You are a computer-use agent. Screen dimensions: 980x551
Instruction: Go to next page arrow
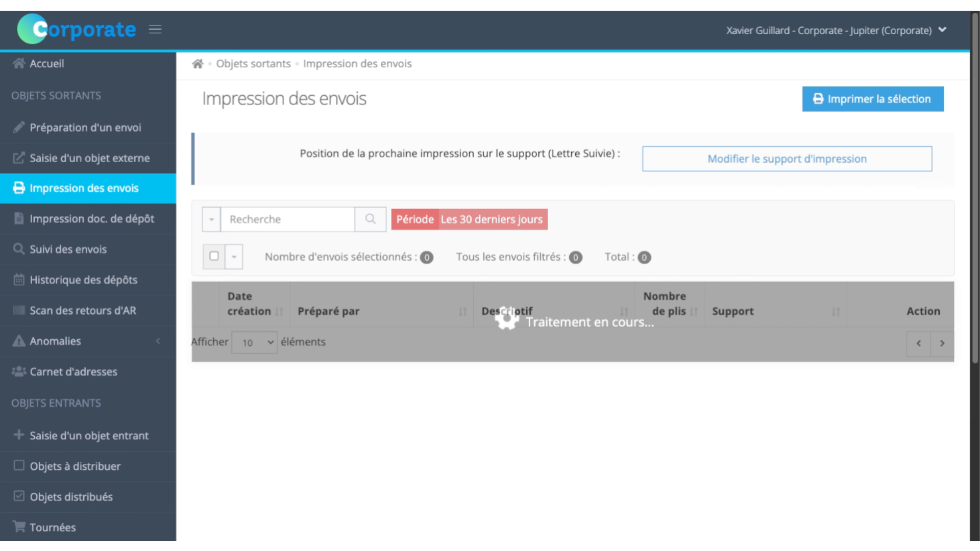click(x=942, y=343)
